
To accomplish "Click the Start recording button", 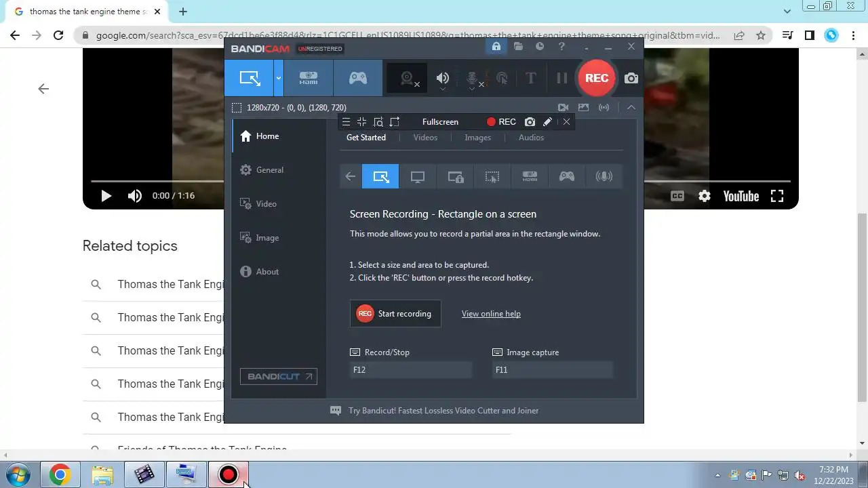I will point(395,314).
